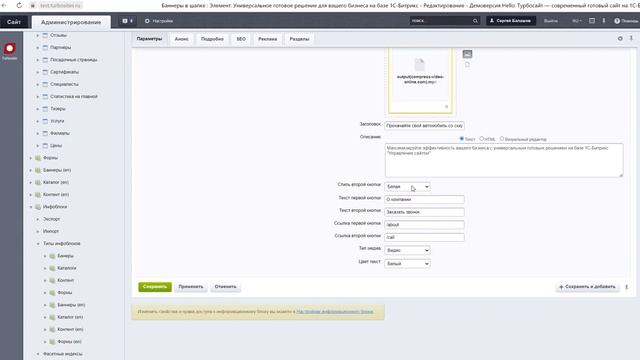640x360 pixels.
Task: Click the Применить button
Action: click(x=191, y=287)
